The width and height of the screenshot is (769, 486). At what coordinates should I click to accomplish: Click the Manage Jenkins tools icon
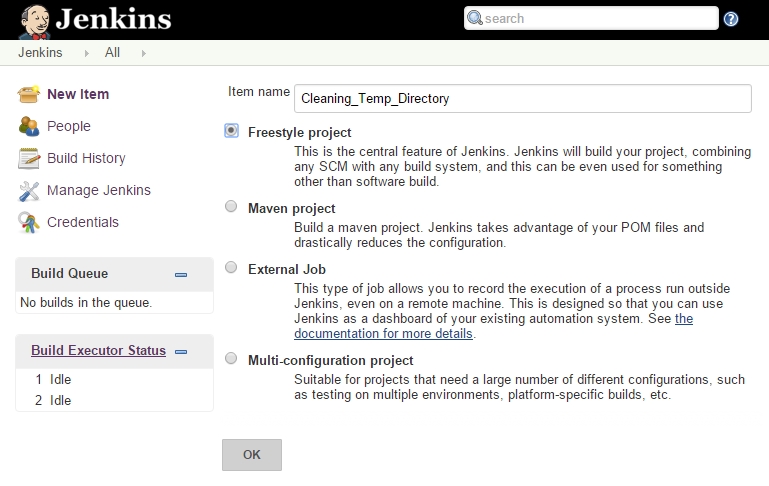click(x=28, y=191)
